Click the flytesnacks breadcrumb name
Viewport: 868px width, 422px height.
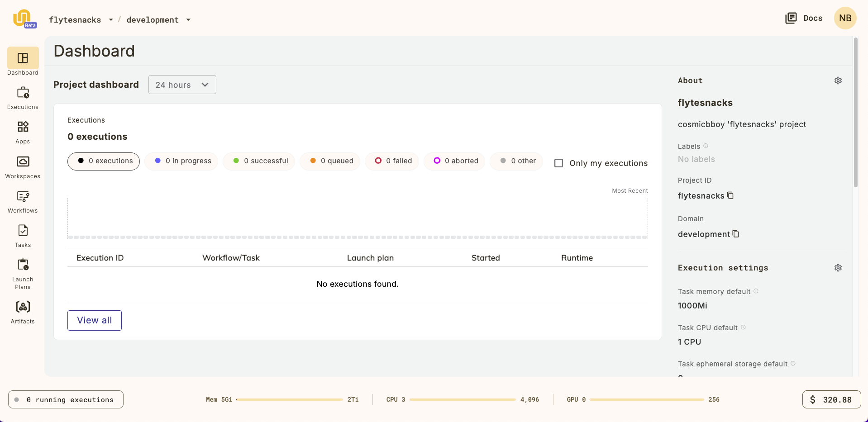pos(75,20)
